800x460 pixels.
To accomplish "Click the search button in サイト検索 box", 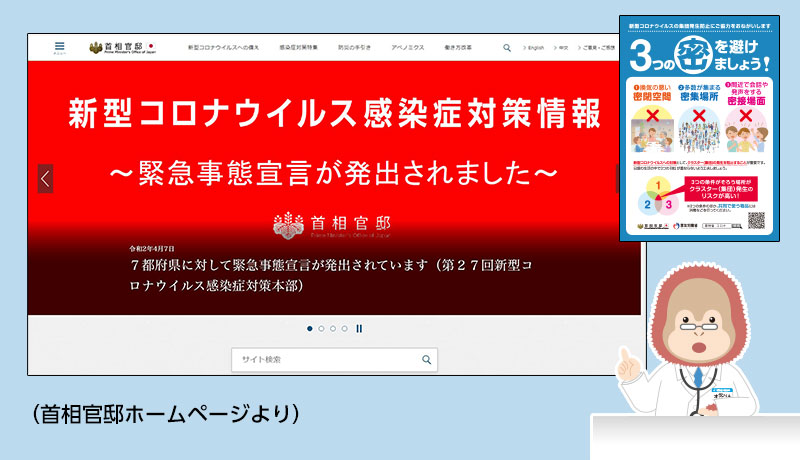I will coord(427,360).
